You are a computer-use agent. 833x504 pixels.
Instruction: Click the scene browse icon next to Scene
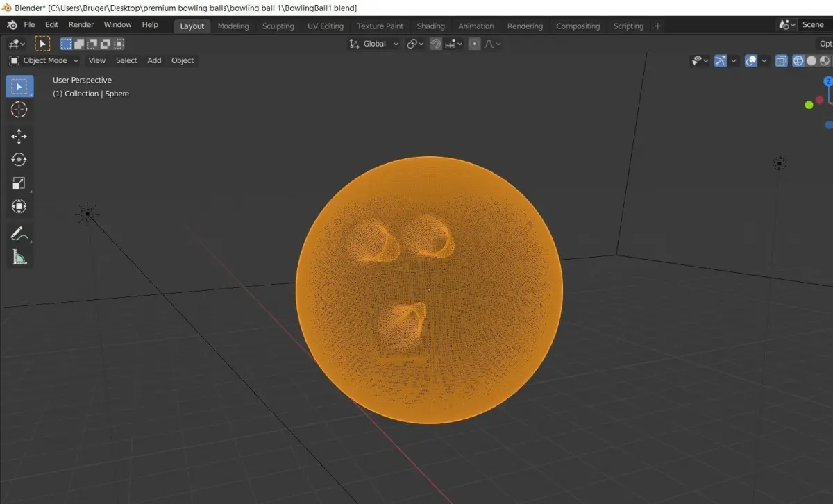point(787,25)
